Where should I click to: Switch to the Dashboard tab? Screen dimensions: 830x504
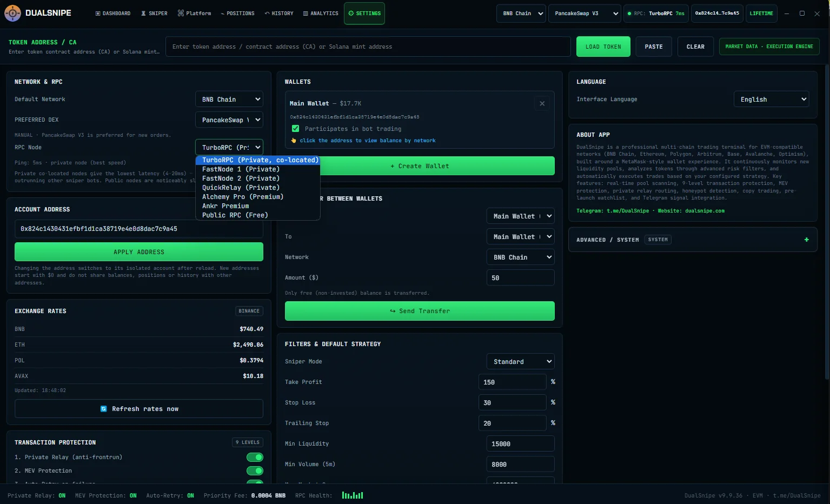(113, 14)
